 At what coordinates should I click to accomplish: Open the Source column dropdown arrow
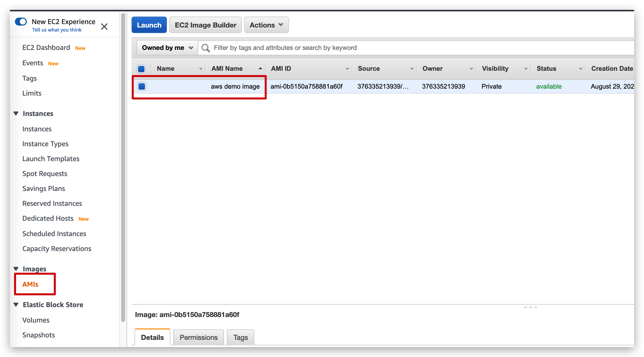click(412, 69)
